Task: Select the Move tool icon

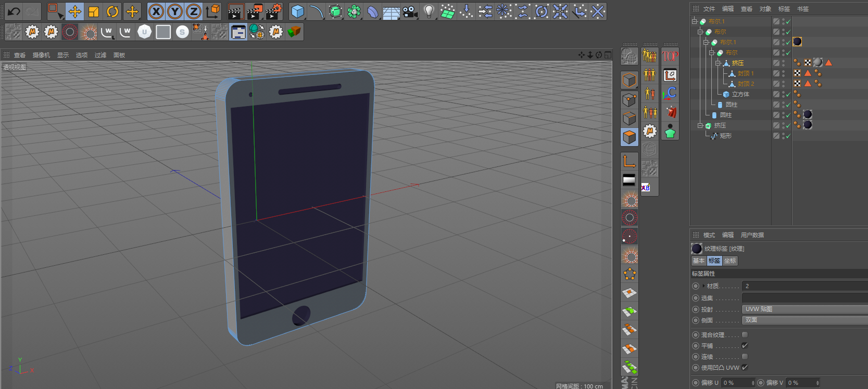Action: click(x=75, y=11)
